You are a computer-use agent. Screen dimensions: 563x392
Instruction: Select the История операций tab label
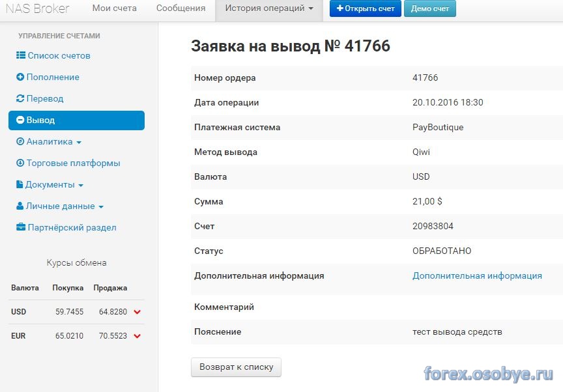(265, 8)
